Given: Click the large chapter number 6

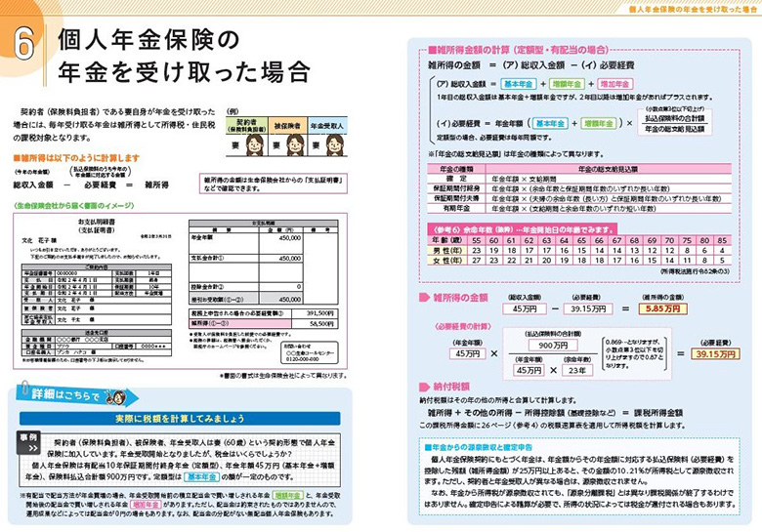Looking at the screenshot, I should [x=23, y=43].
